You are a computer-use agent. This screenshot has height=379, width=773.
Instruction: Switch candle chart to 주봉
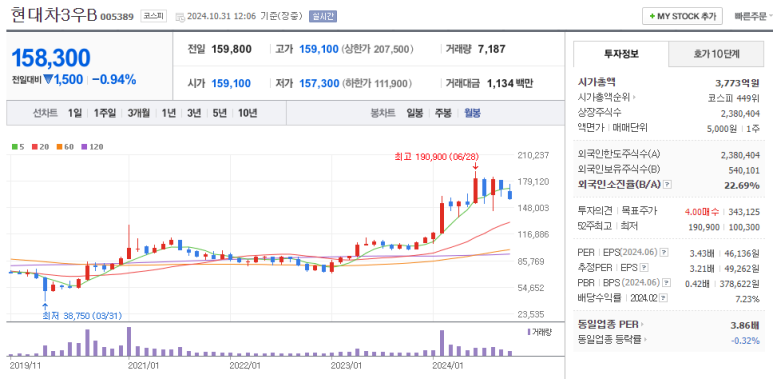click(443, 113)
